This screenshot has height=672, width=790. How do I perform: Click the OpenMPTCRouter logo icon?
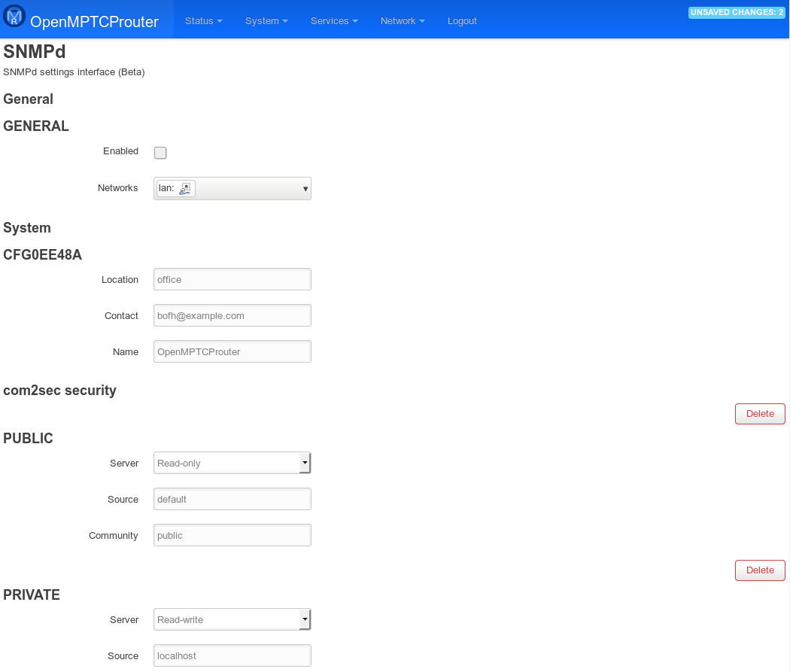(x=14, y=16)
